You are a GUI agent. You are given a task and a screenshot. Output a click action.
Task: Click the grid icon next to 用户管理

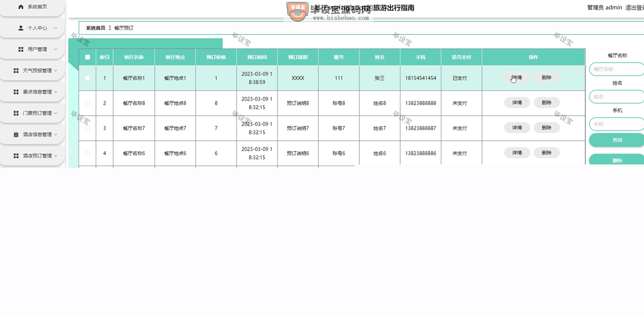click(x=21, y=49)
